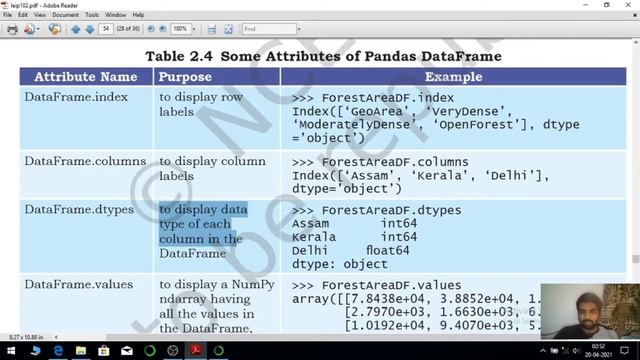Click the zoom in plus button
The width and height of the screenshot is (640, 360).
click(162, 29)
